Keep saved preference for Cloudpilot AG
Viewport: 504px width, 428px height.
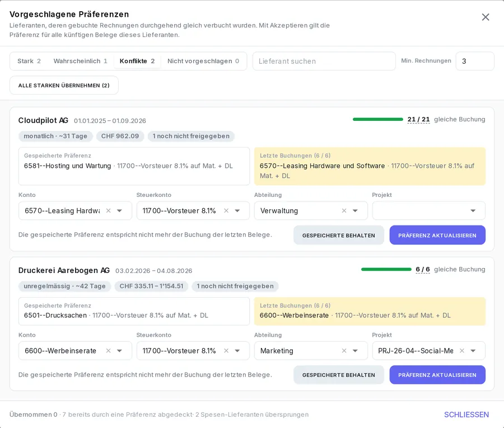click(338, 235)
